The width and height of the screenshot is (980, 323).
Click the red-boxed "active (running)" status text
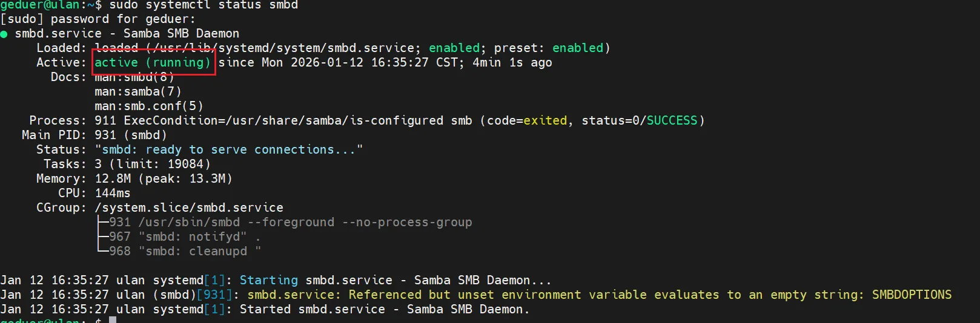153,62
